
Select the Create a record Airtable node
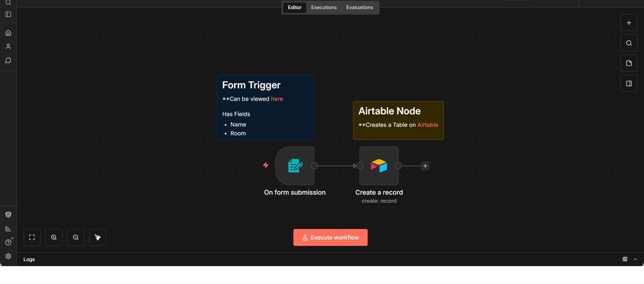point(379,166)
